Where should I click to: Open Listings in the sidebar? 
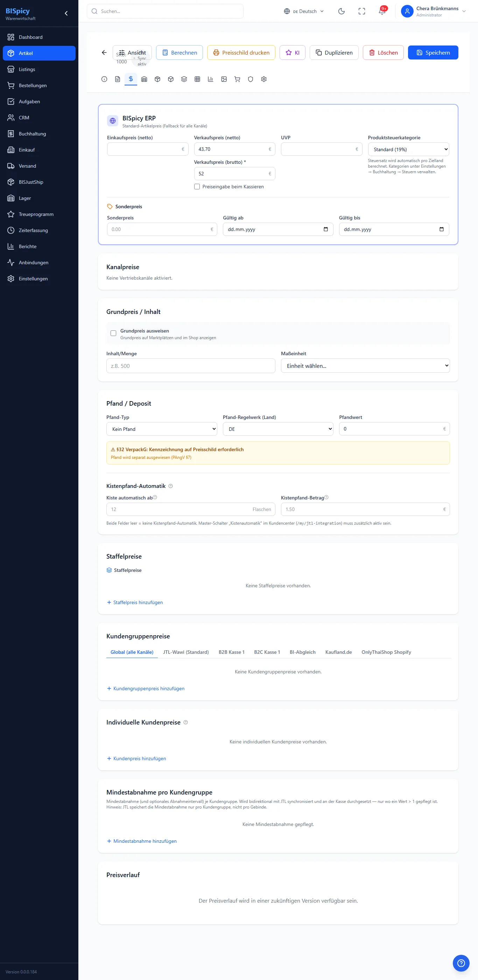(39, 69)
